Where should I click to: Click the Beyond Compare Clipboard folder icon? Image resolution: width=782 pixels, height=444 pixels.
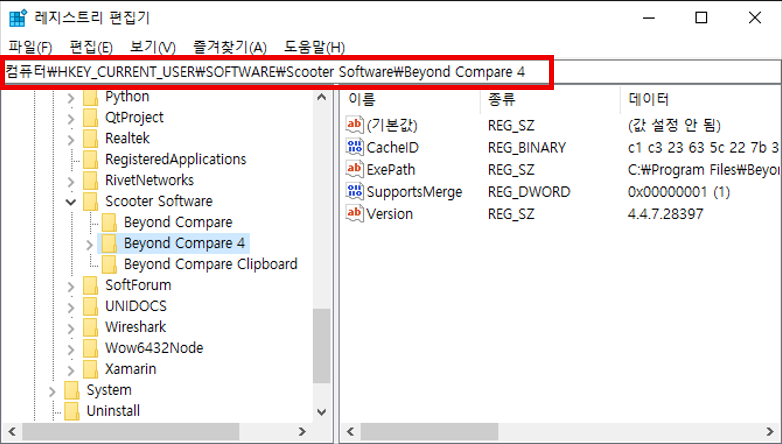pos(109,264)
